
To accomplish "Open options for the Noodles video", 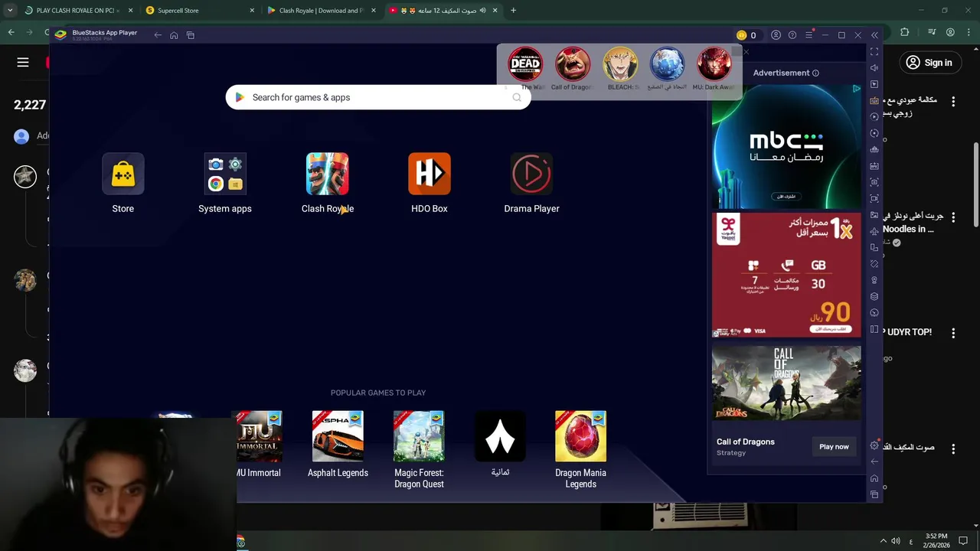I will click(953, 217).
